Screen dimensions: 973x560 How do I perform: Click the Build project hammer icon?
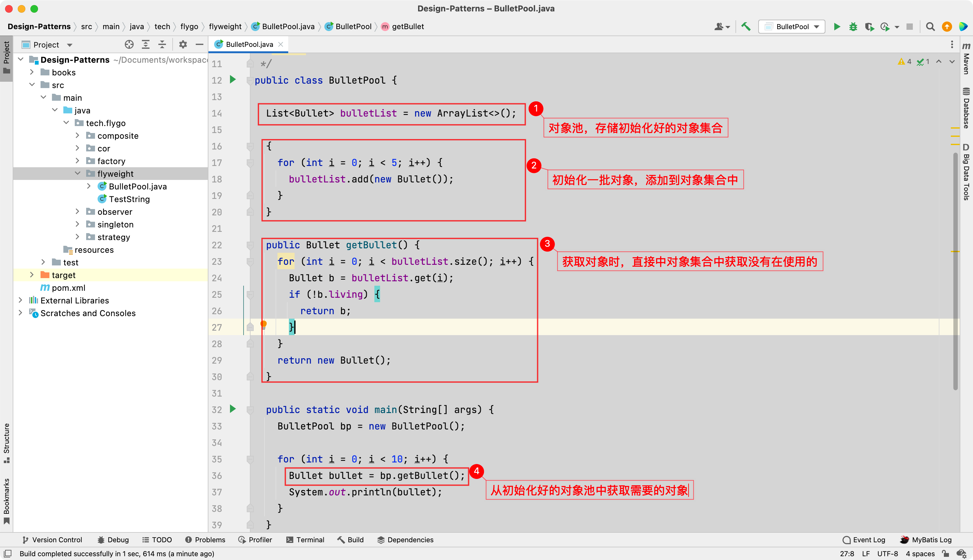click(746, 27)
